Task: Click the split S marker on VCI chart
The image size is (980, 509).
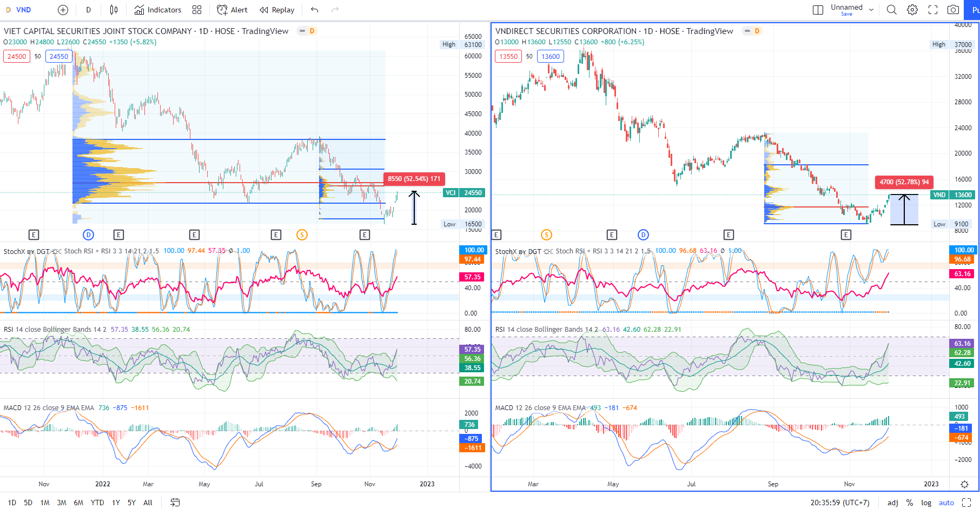Action: pos(302,235)
